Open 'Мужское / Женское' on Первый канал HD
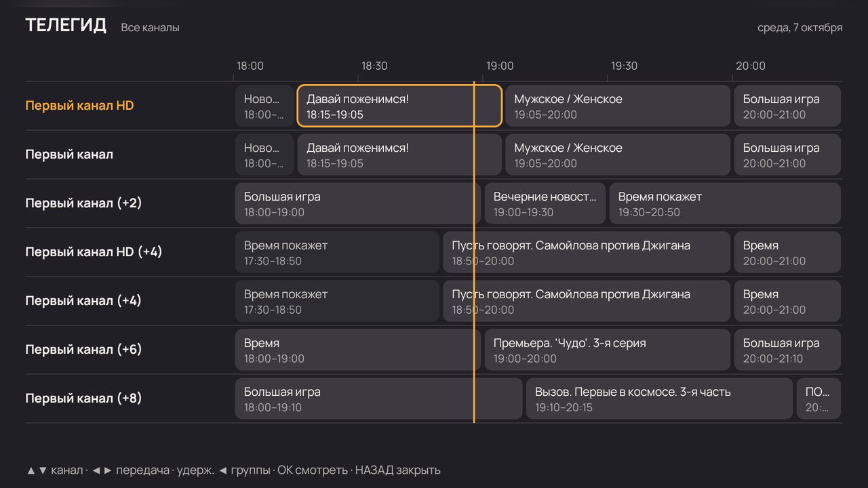 tap(617, 106)
